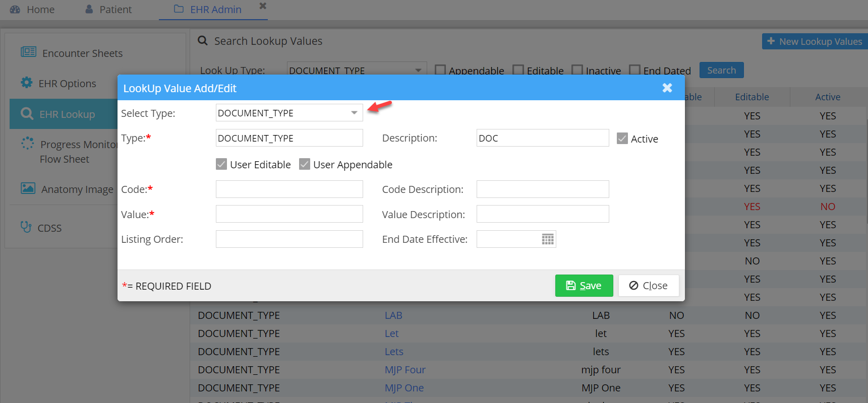The height and width of the screenshot is (403, 868).
Task: Toggle the User Editable checkbox
Action: click(x=221, y=164)
